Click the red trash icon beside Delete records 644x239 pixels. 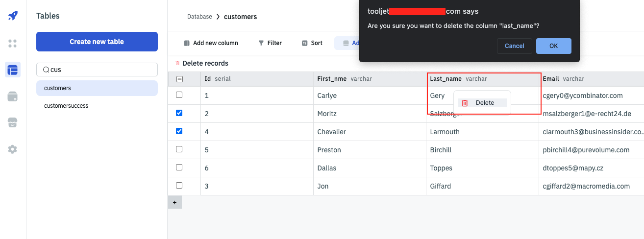coord(177,64)
